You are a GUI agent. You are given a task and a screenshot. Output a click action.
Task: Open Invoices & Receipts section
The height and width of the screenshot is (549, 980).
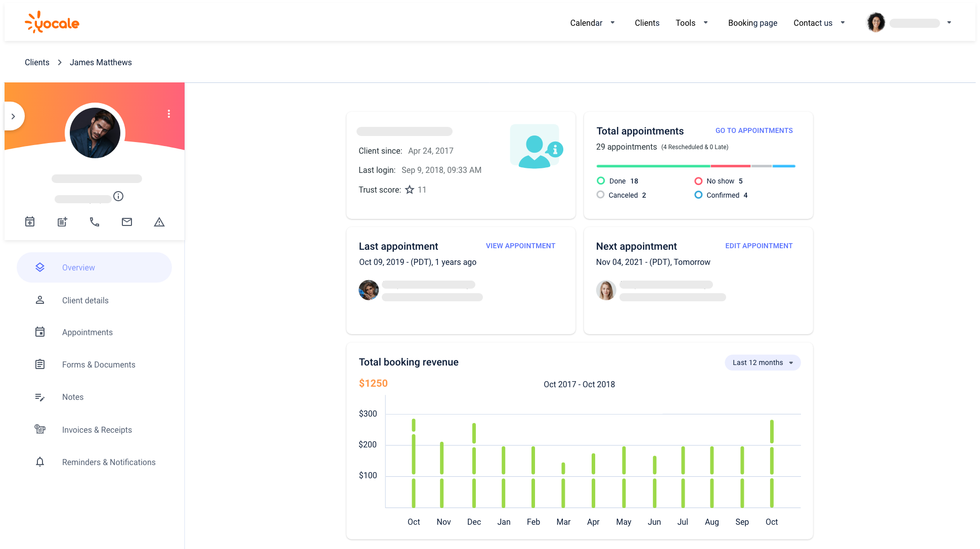click(97, 430)
